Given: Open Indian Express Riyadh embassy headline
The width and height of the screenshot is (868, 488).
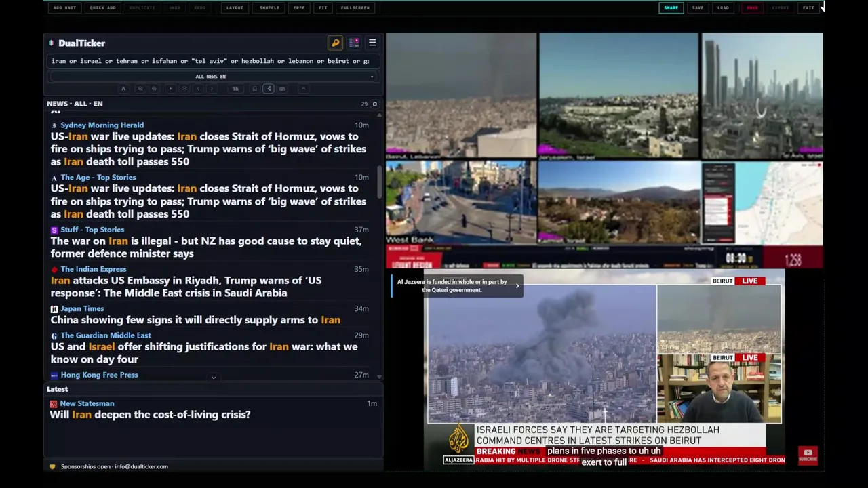Looking at the screenshot, I should coord(186,287).
